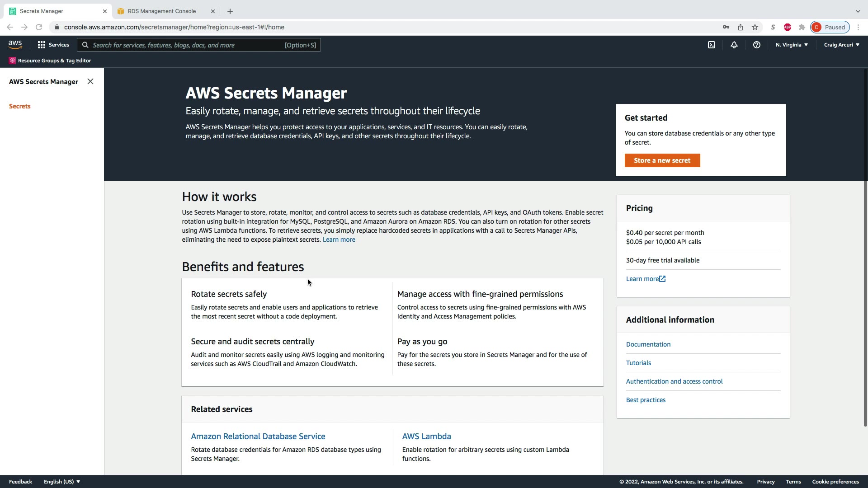Select Secrets in the left navigation
The width and height of the screenshot is (868, 488).
click(x=20, y=106)
